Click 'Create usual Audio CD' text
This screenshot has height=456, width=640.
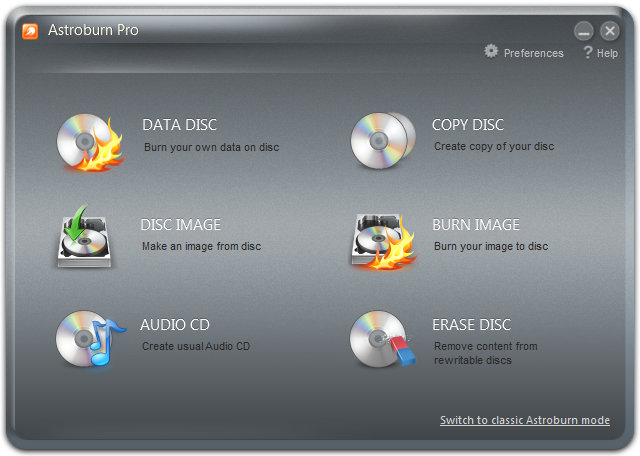tap(196, 346)
